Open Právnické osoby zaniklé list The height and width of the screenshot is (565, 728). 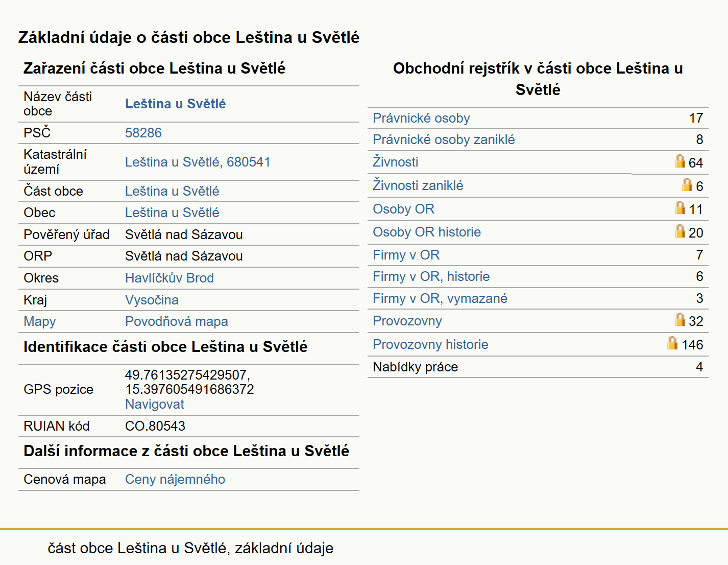(444, 139)
